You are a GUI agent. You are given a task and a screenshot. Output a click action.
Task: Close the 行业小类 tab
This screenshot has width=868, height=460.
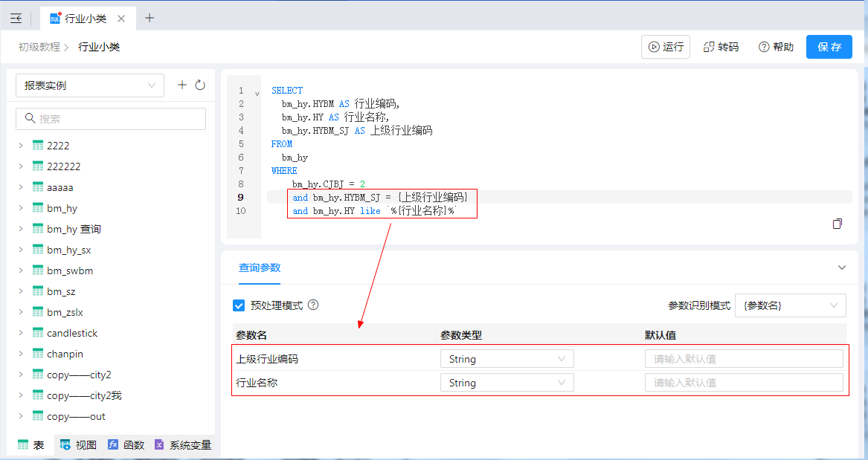point(121,19)
